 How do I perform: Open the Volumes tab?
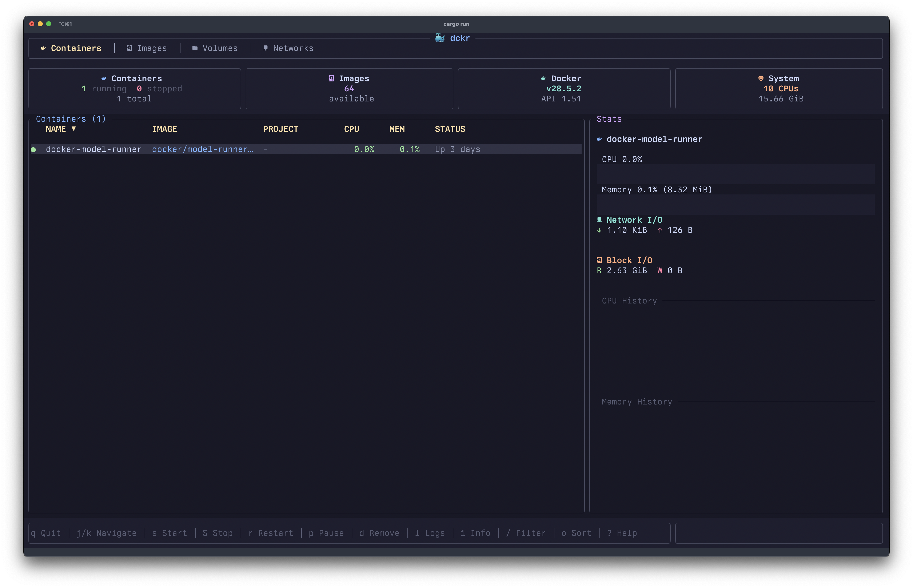220,48
